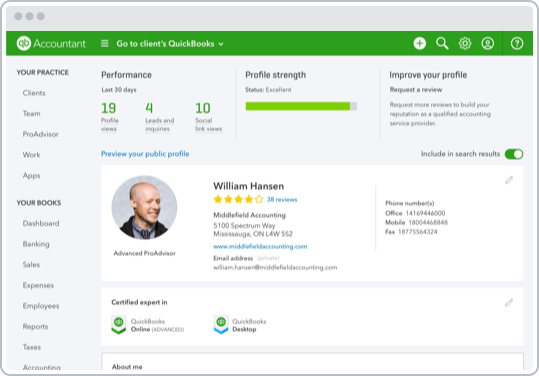Click Preview your public profile link

[145, 154]
